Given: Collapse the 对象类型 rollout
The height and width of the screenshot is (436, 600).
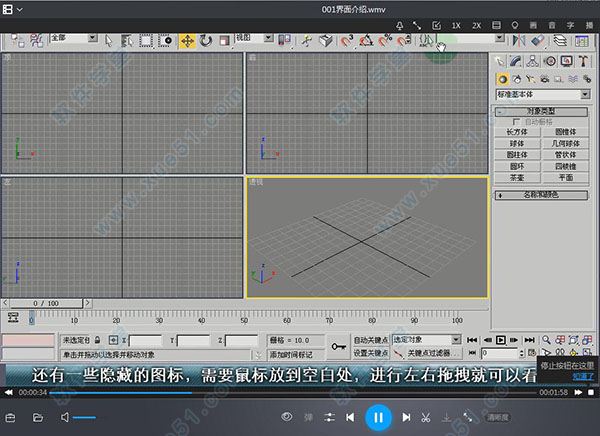Looking at the screenshot, I should 541,111.
